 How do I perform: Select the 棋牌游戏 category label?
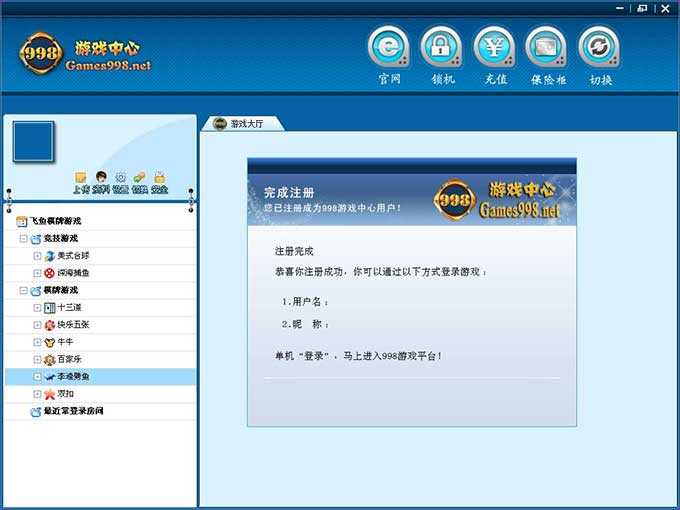point(61,290)
